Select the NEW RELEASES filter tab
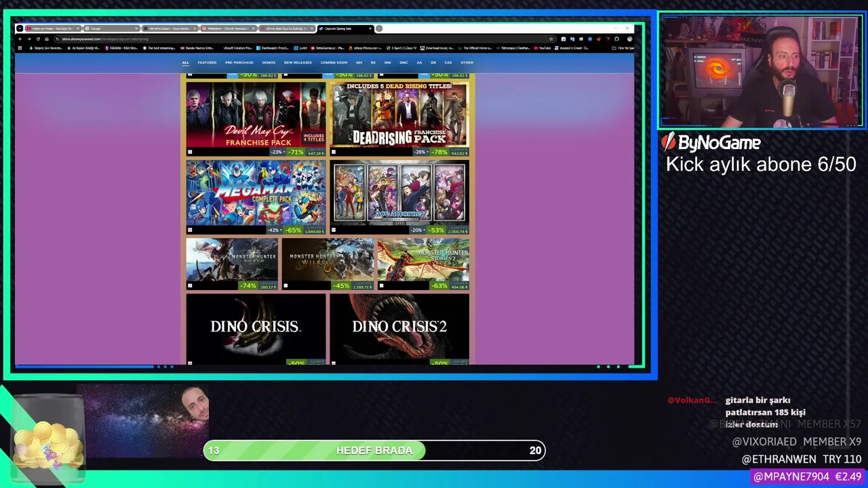This screenshot has height=488, width=868. tap(298, 62)
